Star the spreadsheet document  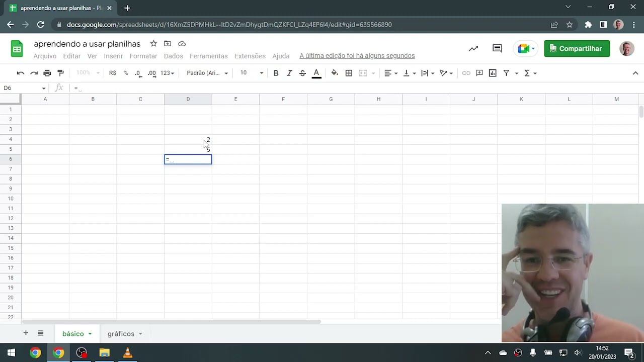click(x=153, y=44)
